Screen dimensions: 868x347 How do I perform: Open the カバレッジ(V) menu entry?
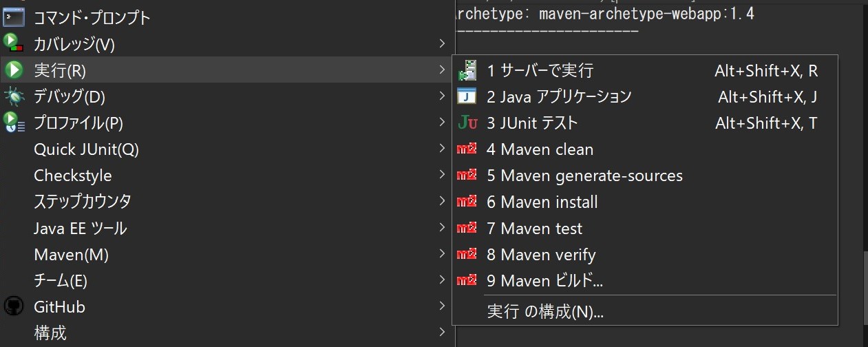tap(226, 44)
